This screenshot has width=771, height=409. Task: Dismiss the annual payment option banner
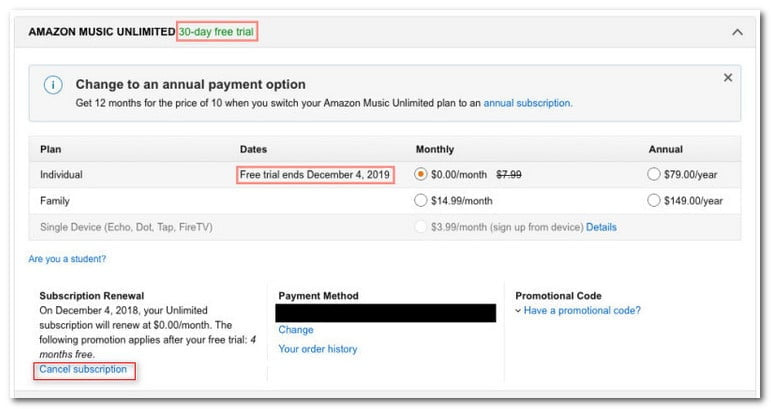tap(728, 78)
